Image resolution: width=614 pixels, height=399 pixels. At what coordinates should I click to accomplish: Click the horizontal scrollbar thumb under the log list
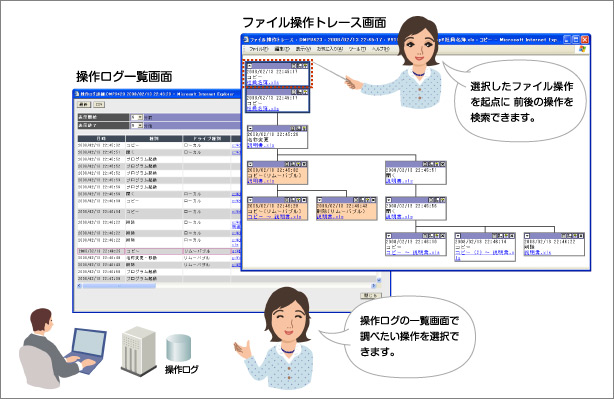pyautogui.click(x=119, y=286)
